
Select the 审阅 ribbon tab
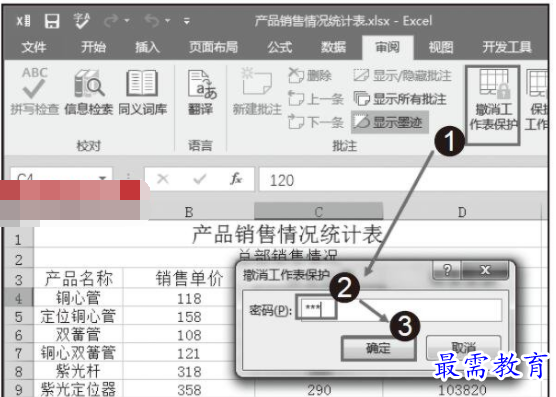(387, 47)
